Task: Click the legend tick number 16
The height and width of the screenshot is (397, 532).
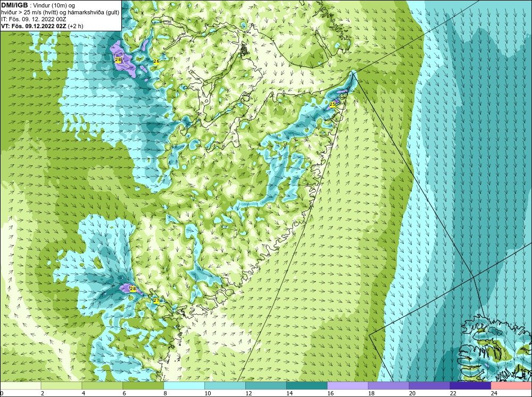Action: 330,393
